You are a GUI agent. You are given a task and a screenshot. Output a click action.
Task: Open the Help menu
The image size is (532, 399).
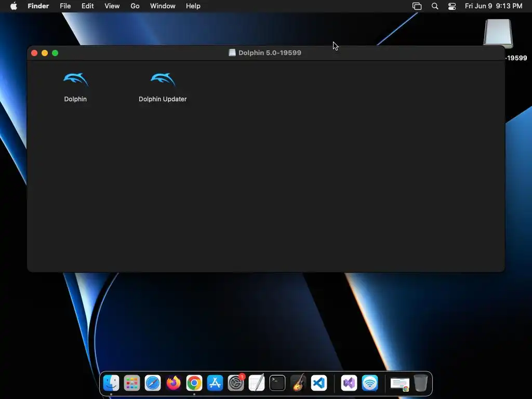point(193,6)
